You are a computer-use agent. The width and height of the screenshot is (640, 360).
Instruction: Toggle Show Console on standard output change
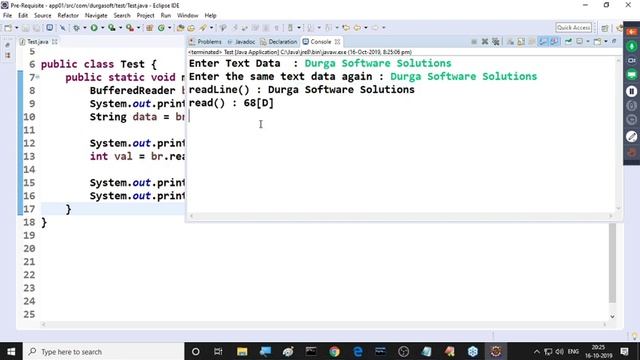tap(543, 42)
